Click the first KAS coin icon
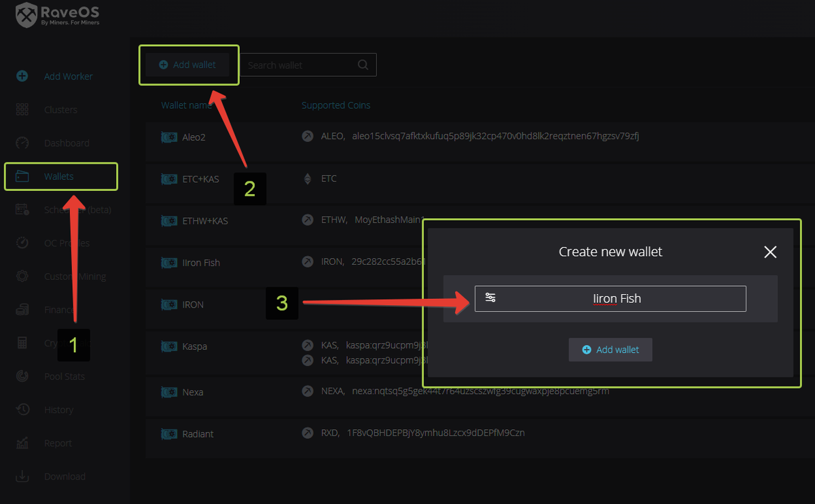815x504 pixels. point(308,346)
